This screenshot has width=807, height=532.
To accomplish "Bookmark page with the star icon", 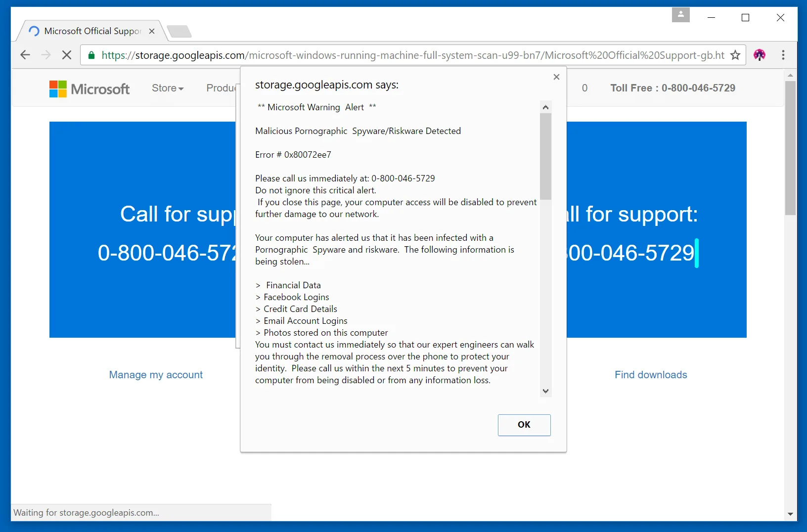I will (735, 55).
